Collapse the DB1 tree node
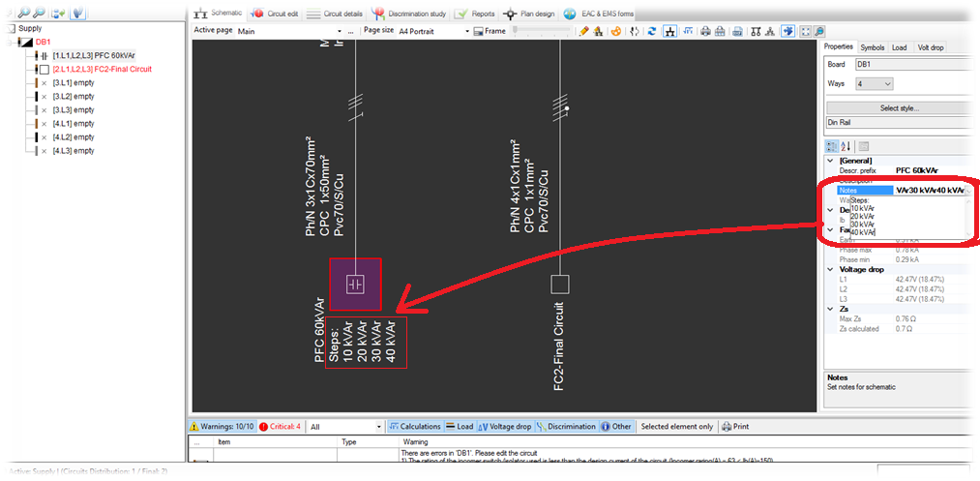 9,42
